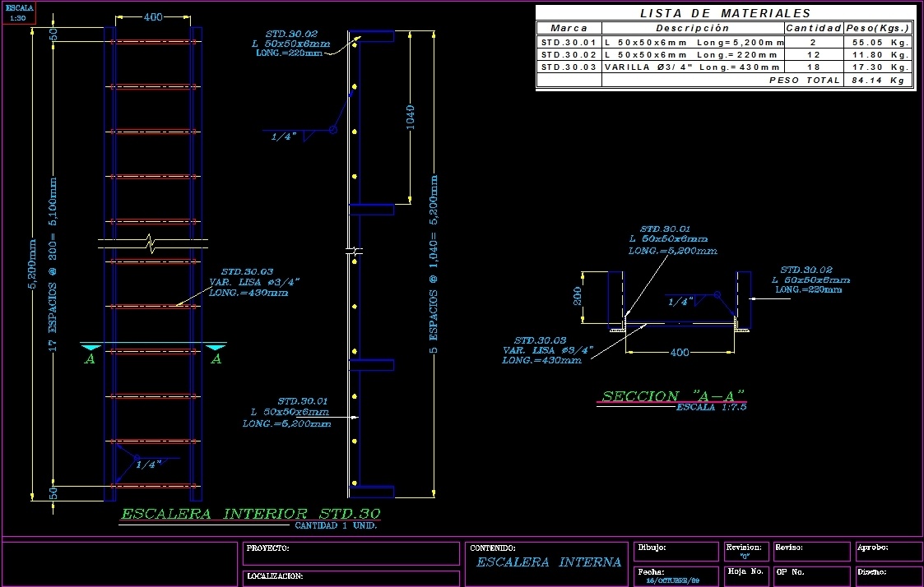Click the section marker triangle labeled A
This screenshot has height=587, width=924.
[x=91, y=349]
